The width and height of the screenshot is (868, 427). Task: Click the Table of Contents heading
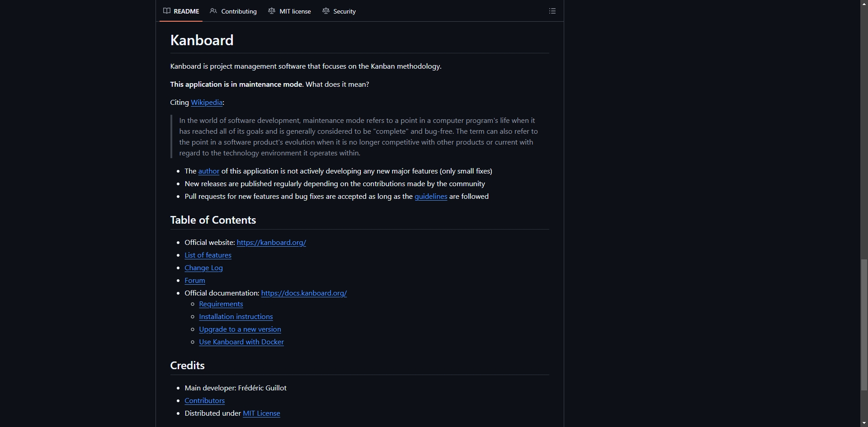(x=213, y=220)
